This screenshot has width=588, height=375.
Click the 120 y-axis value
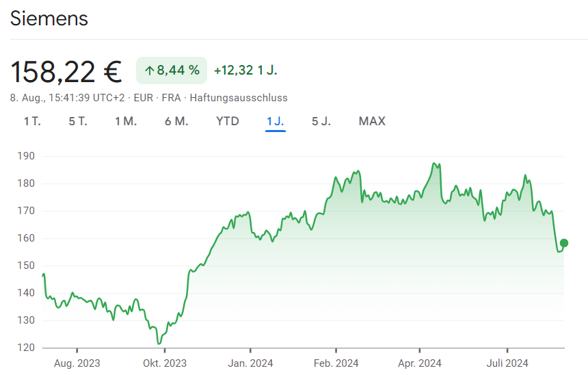(x=26, y=348)
